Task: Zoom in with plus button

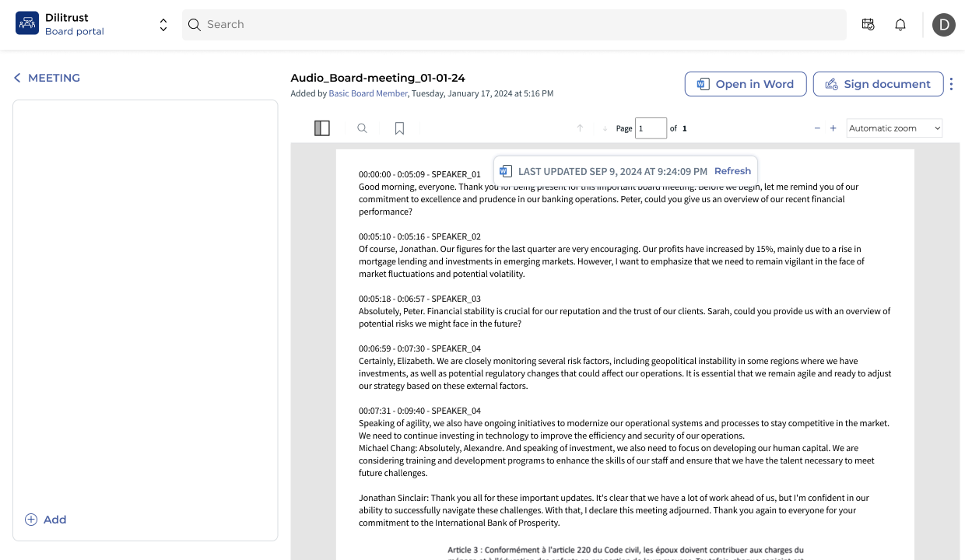Action: 833,128
